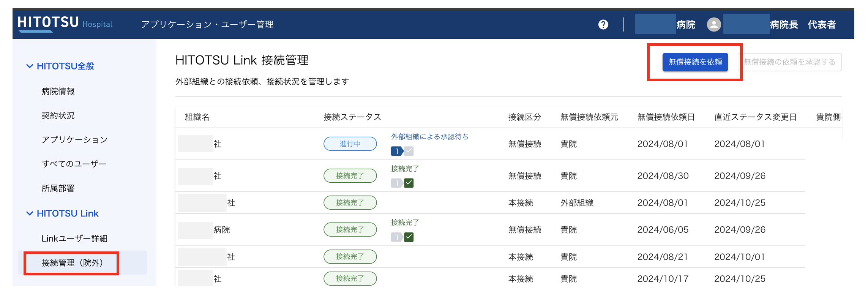
Task: Click 接続完了 badge in 2024/06/05 row
Action: tap(350, 230)
